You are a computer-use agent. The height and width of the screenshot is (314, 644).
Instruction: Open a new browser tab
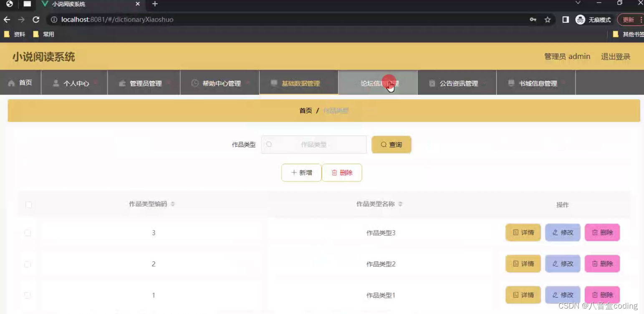tap(155, 4)
